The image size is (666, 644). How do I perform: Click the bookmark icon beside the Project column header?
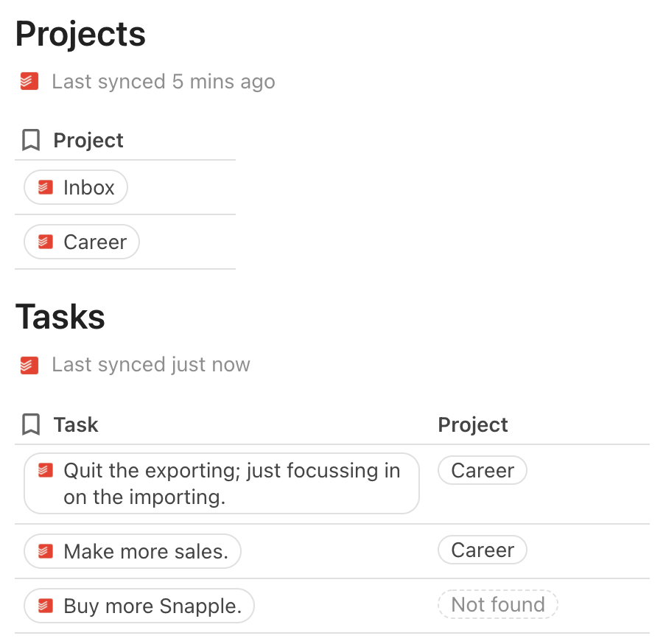[x=29, y=139]
